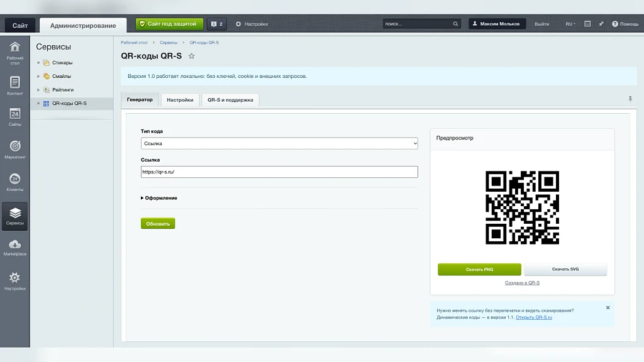Screen dimensions: 644x362
Task: Close the dynamic codes notice
Action: click(x=608, y=307)
